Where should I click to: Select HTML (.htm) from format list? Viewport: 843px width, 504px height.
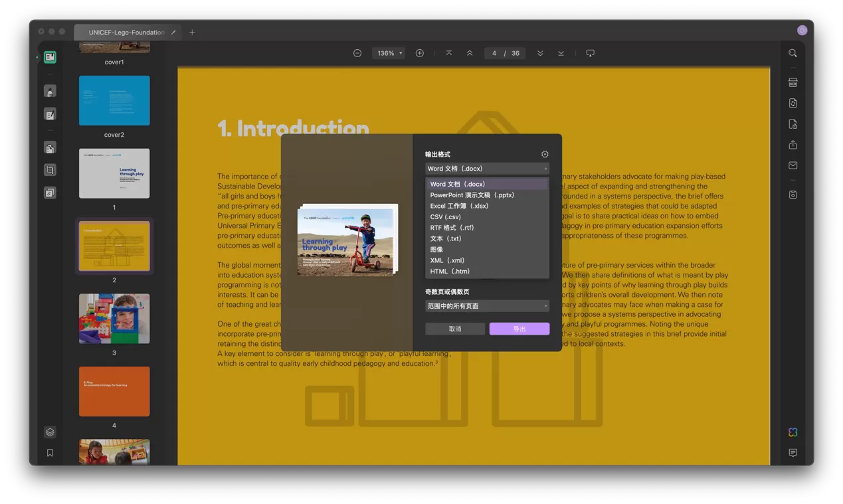tap(450, 271)
